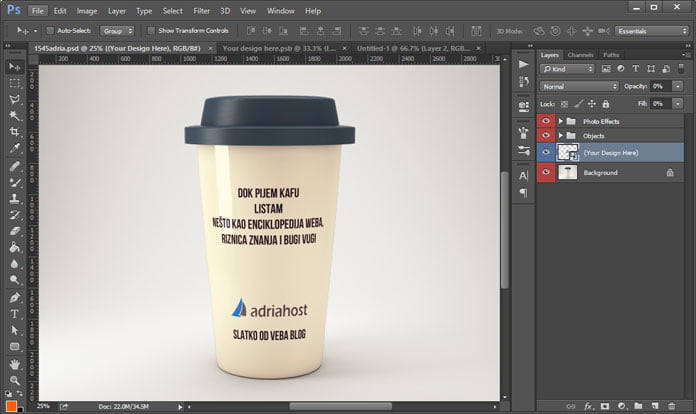Select the Move tool
The image size is (696, 414).
pyautogui.click(x=15, y=67)
